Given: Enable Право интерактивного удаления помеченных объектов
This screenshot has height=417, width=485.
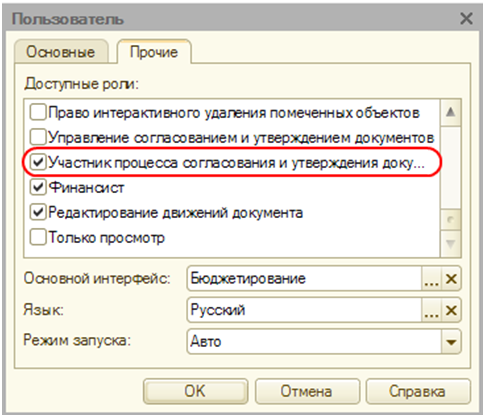Looking at the screenshot, I should pyautogui.click(x=38, y=112).
